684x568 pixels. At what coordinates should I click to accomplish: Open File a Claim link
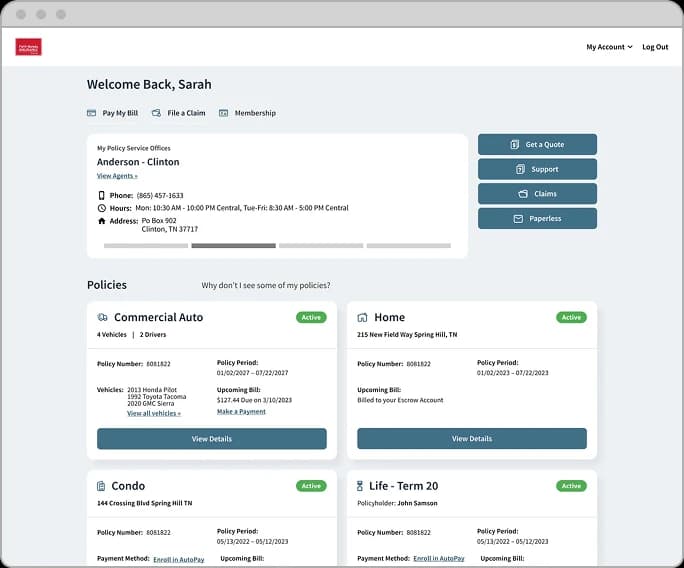(186, 113)
